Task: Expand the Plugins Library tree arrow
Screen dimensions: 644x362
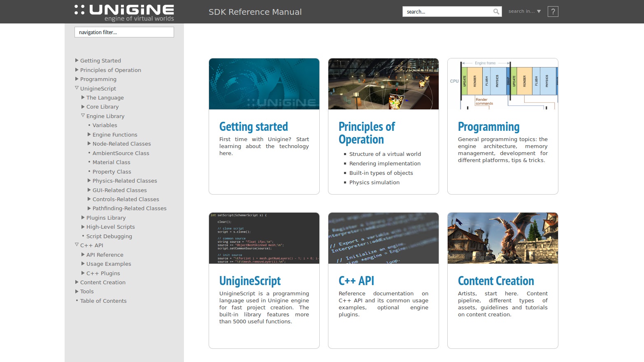Action: pos(83,218)
